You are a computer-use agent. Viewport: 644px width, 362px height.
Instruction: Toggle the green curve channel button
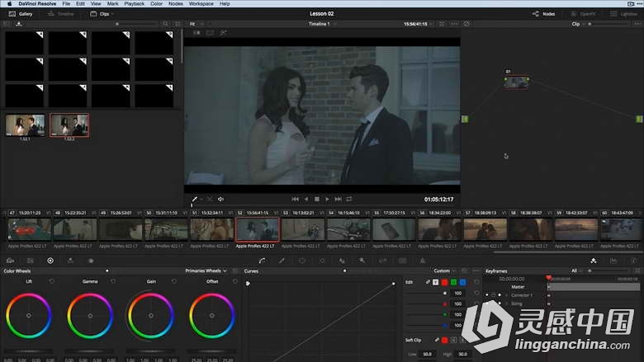click(453, 282)
